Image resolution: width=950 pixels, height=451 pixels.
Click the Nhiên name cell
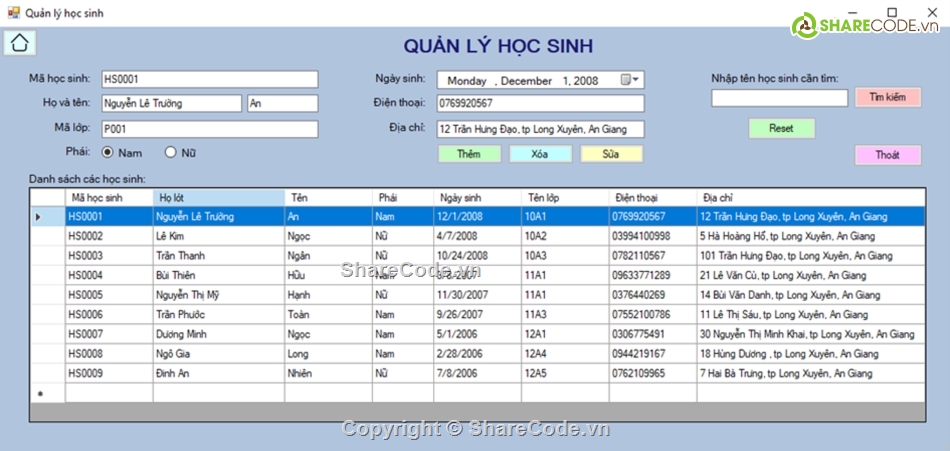(x=328, y=373)
